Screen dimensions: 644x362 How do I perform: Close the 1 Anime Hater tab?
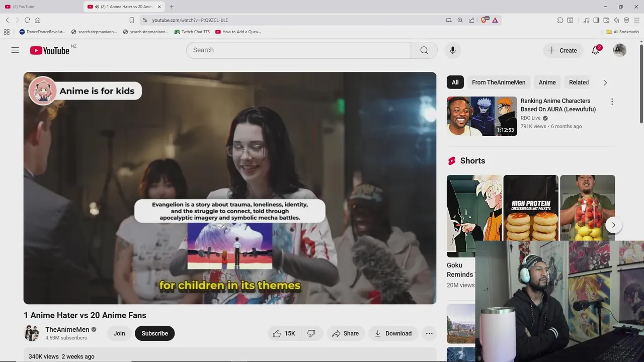159,7
